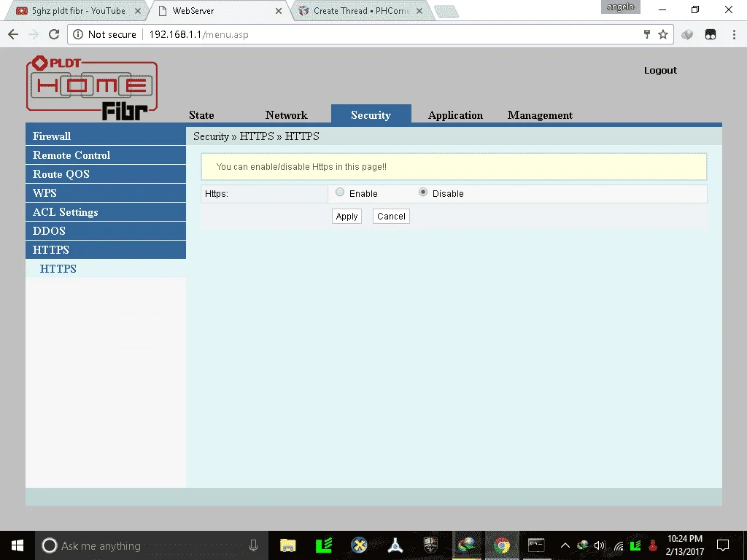Open the crest shield taskbar app
The image size is (747, 560).
(x=430, y=545)
